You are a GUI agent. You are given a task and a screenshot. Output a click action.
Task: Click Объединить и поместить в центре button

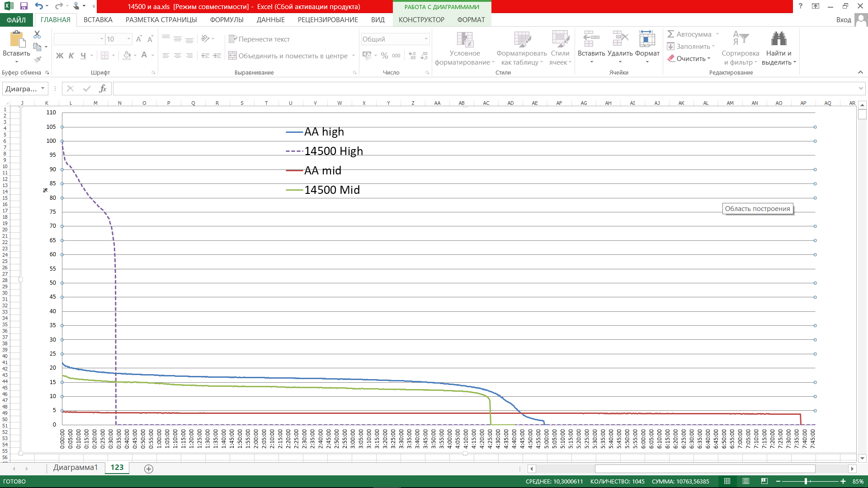tap(288, 56)
